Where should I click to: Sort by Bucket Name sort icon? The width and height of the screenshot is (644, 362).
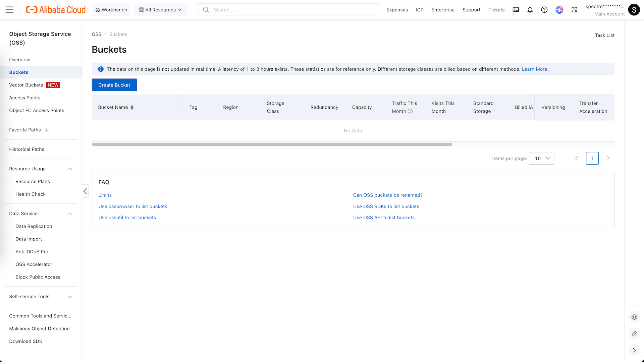(132, 107)
